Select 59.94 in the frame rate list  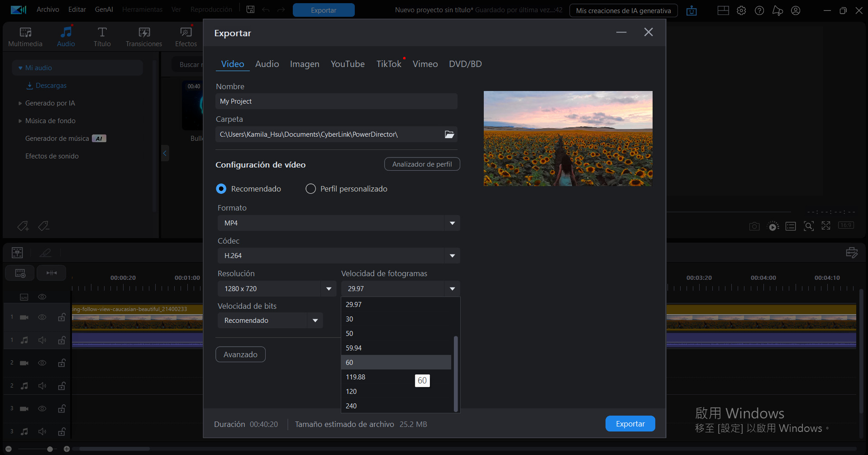[x=354, y=348]
